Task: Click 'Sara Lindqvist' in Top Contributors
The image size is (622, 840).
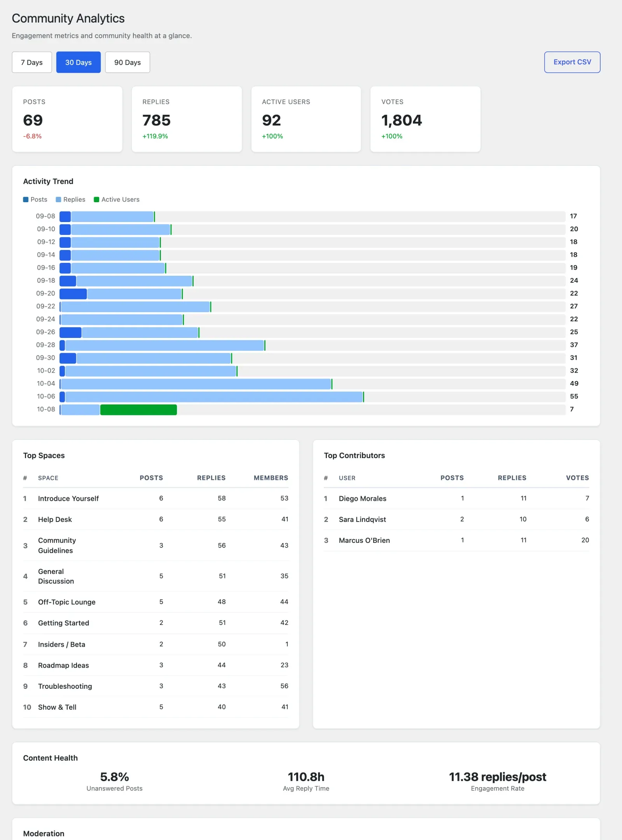Action: click(x=362, y=520)
